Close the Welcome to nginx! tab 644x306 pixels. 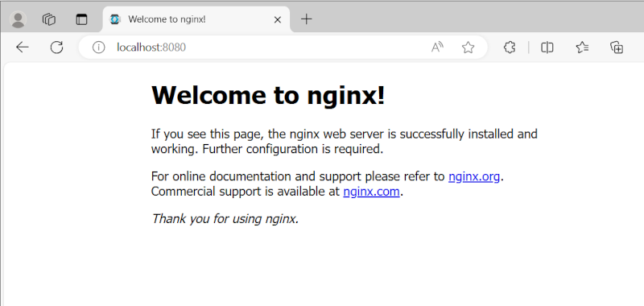click(278, 19)
